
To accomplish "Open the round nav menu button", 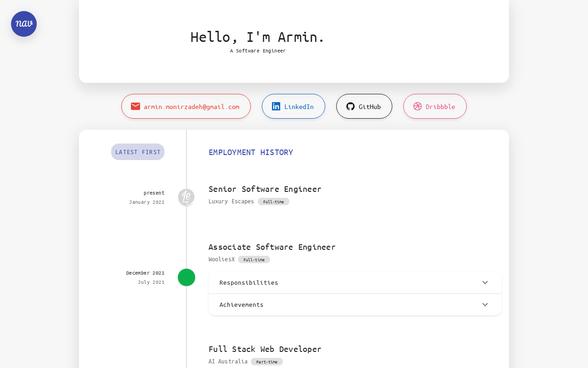I will click(24, 24).
